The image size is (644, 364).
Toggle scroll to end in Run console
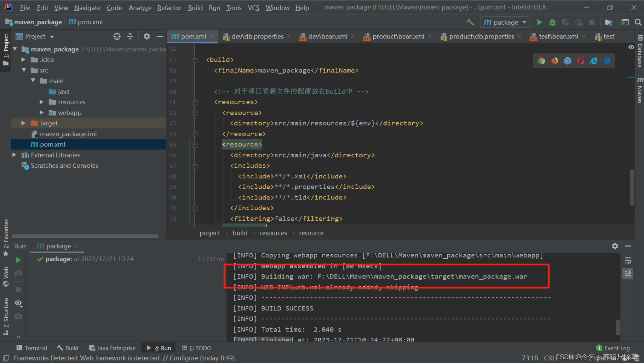coord(628,274)
